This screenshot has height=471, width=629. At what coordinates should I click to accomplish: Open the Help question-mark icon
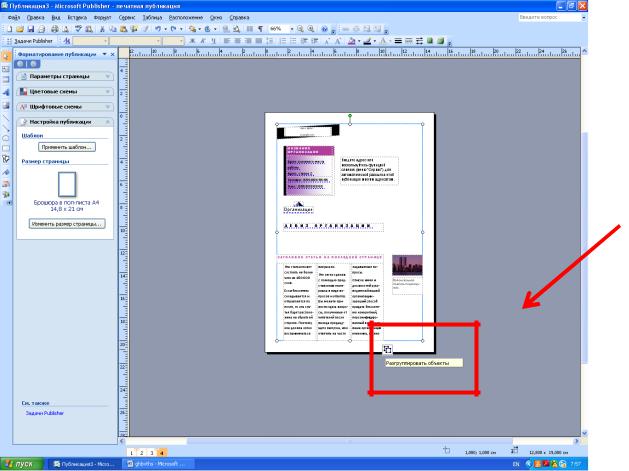(324, 29)
